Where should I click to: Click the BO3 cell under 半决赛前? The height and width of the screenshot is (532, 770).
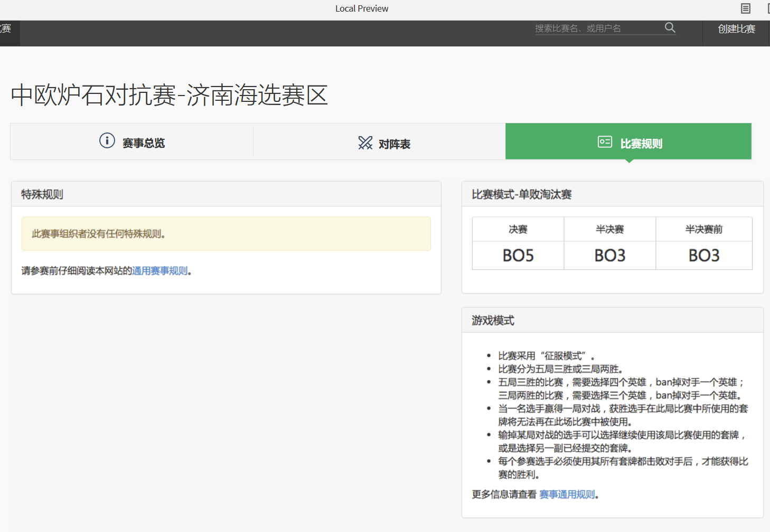click(x=704, y=255)
